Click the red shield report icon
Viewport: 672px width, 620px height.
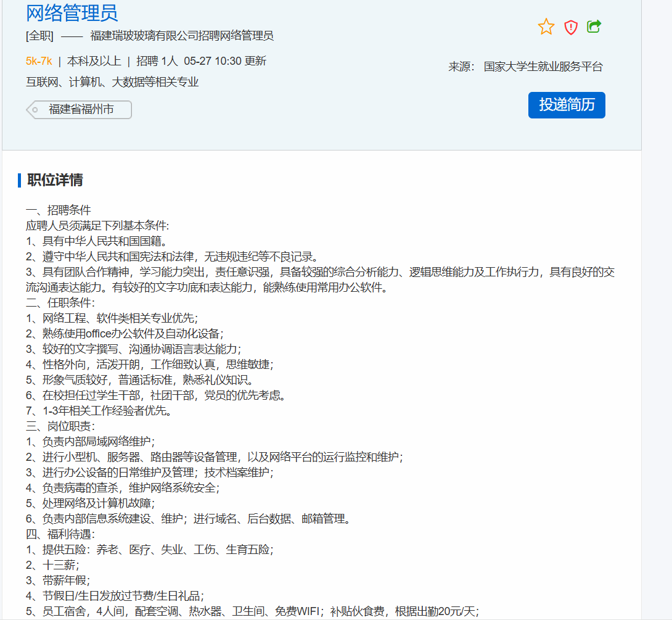571,27
